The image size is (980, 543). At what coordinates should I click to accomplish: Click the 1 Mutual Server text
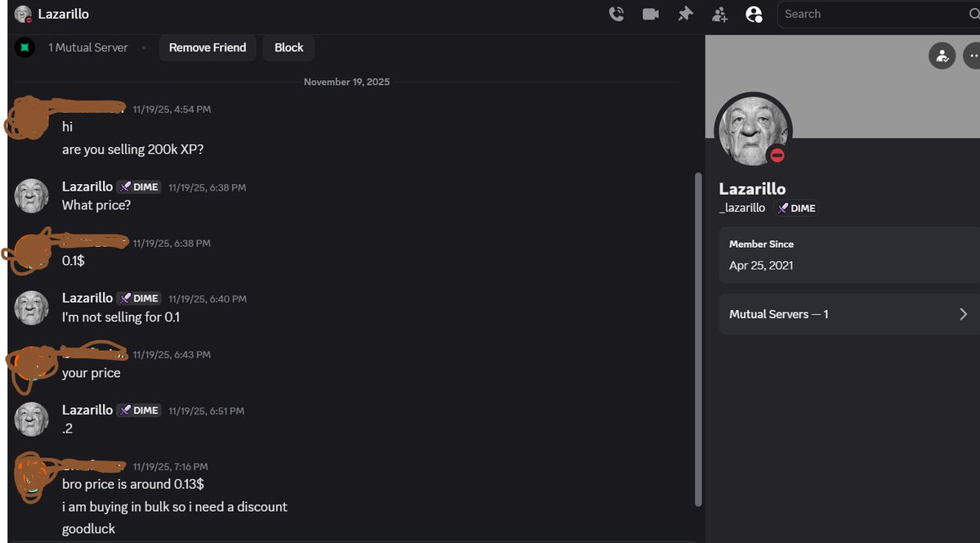88,47
